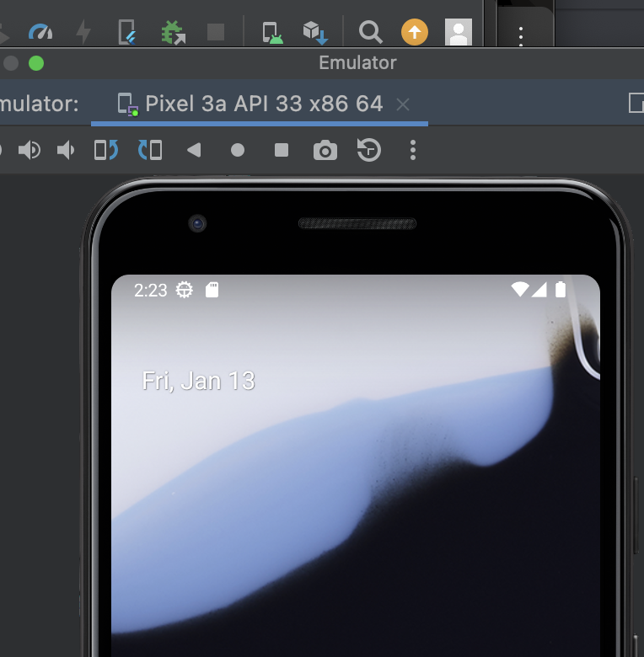The image size is (644, 657).
Task: Click the green window zoom button
Action: tap(36, 63)
